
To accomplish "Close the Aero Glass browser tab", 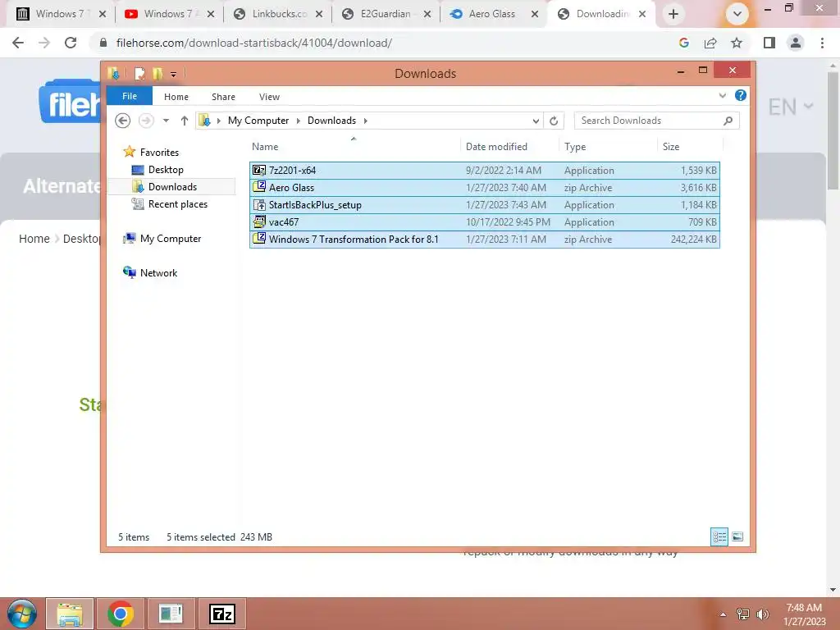I will 535,15.
